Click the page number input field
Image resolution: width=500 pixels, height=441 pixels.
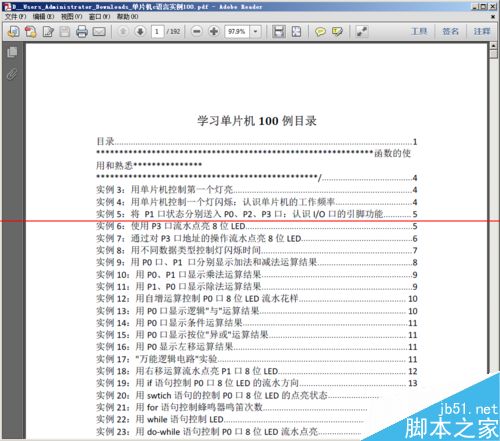point(157,32)
